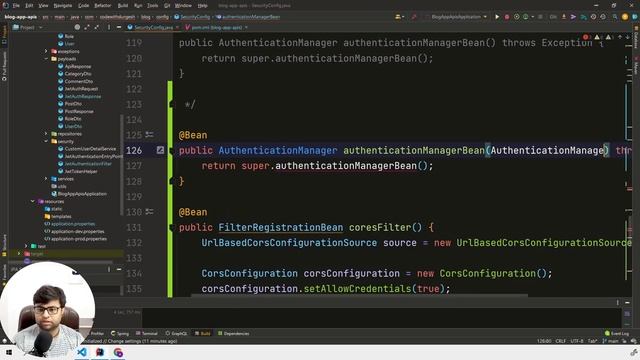The width and height of the screenshot is (640, 360).
Task: Click the Select Opened File target icon
Action: [x=77, y=27]
